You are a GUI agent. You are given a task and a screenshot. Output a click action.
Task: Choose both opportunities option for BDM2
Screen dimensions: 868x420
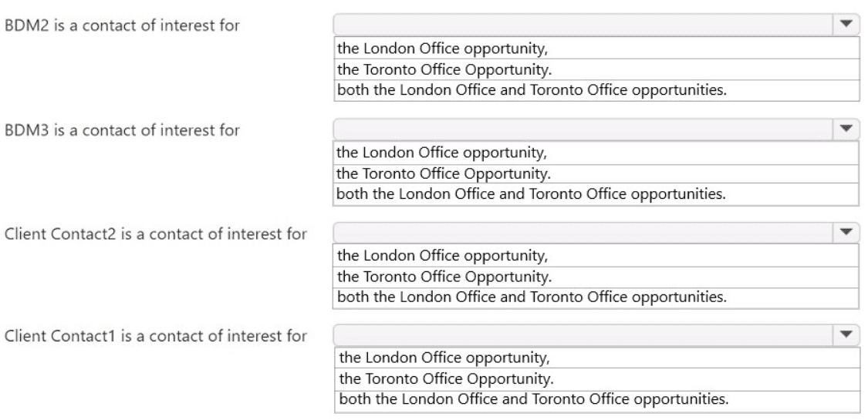pyautogui.click(x=596, y=90)
